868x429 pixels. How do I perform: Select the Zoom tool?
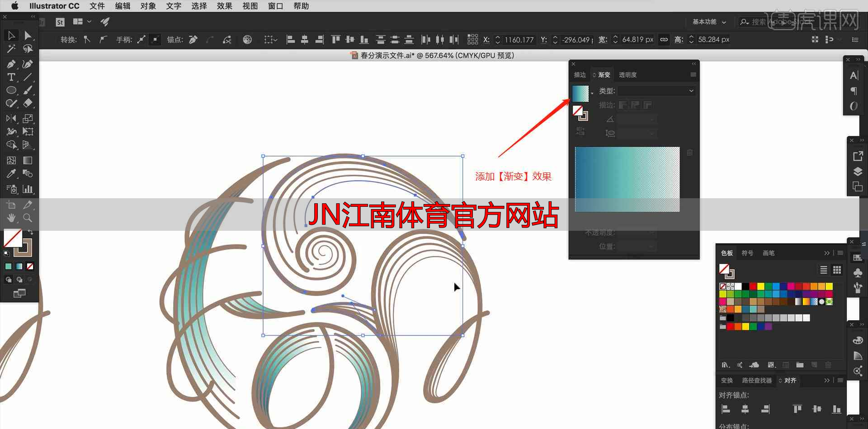28,218
